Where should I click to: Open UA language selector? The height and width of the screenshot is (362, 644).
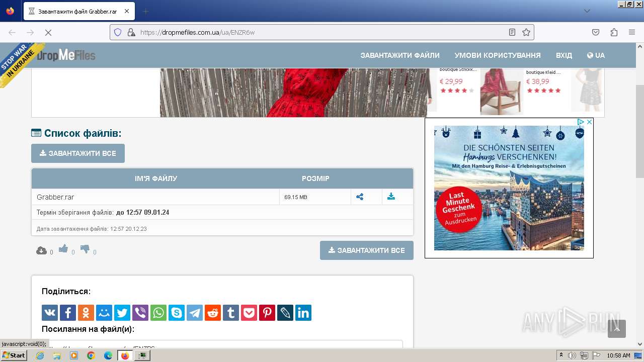click(x=596, y=55)
